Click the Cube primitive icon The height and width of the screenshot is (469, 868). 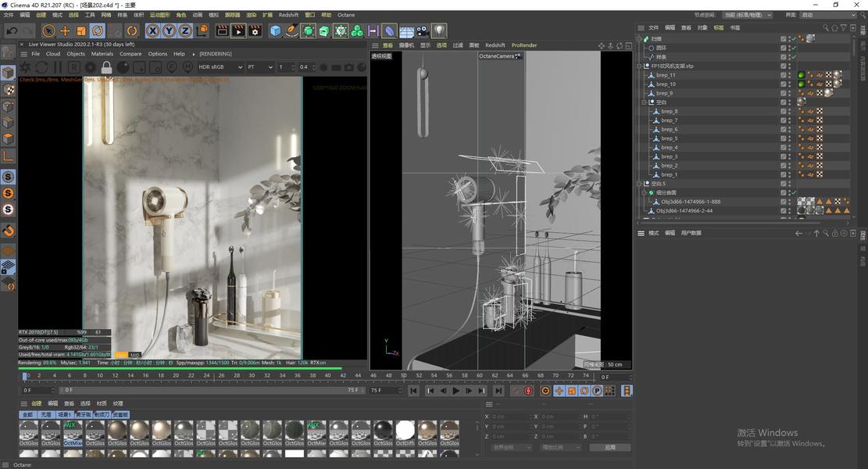click(275, 31)
